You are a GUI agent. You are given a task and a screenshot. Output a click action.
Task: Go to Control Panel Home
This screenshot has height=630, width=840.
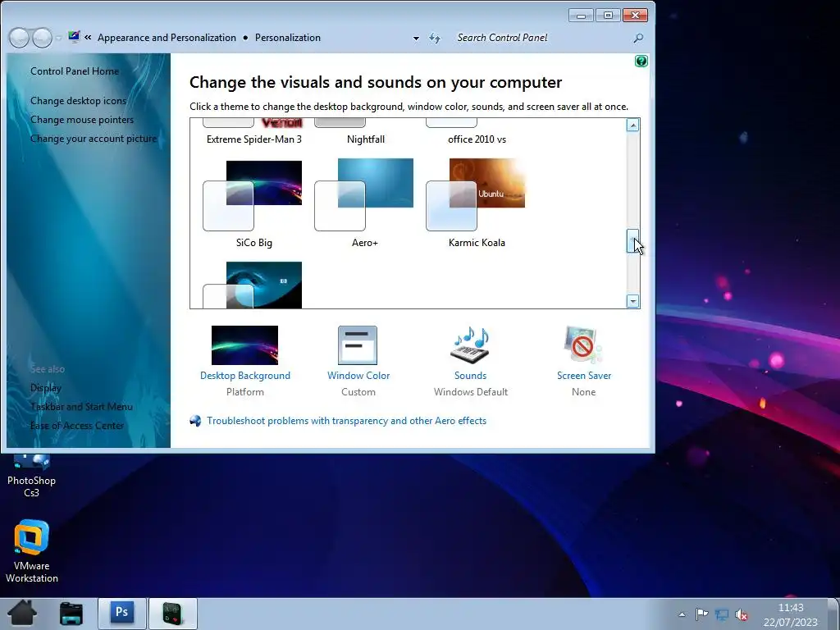pyautogui.click(x=75, y=71)
